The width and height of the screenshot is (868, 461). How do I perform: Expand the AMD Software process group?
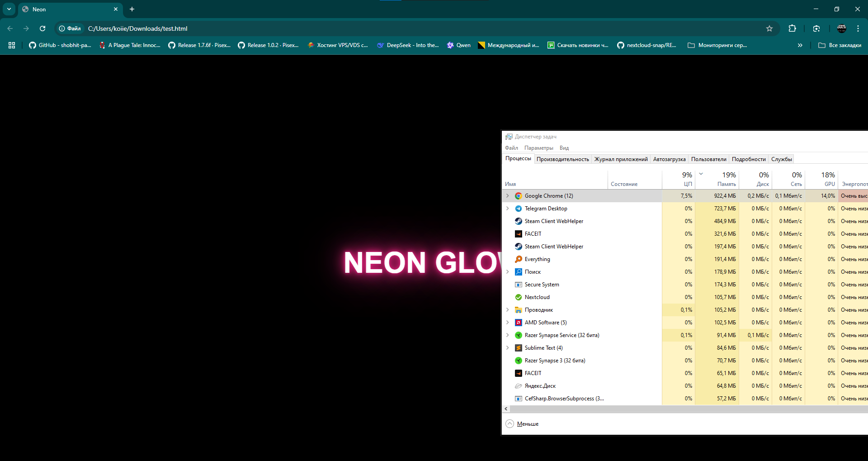(508, 323)
